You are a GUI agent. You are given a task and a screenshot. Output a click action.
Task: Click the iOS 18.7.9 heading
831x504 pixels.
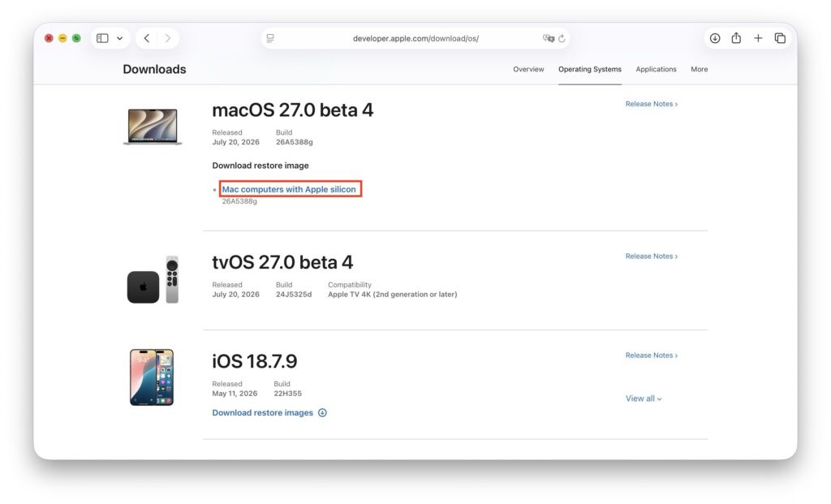[x=254, y=361]
